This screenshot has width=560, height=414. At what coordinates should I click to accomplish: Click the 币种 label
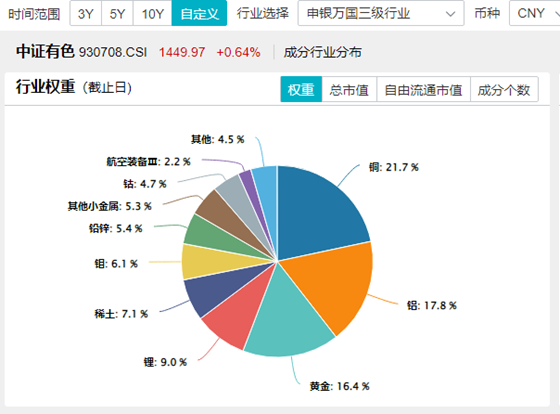(487, 14)
